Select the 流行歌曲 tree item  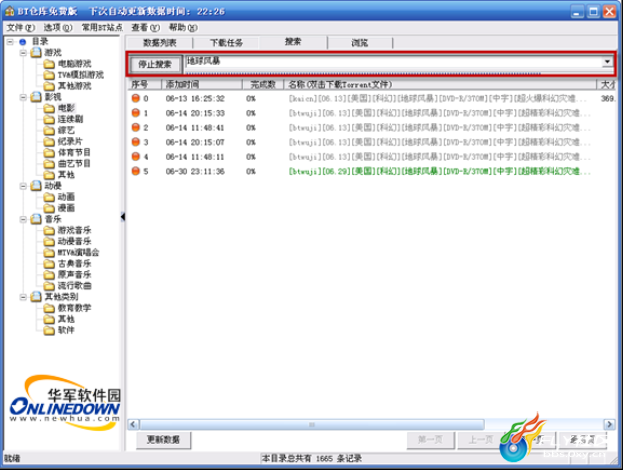(x=74, y=286)
